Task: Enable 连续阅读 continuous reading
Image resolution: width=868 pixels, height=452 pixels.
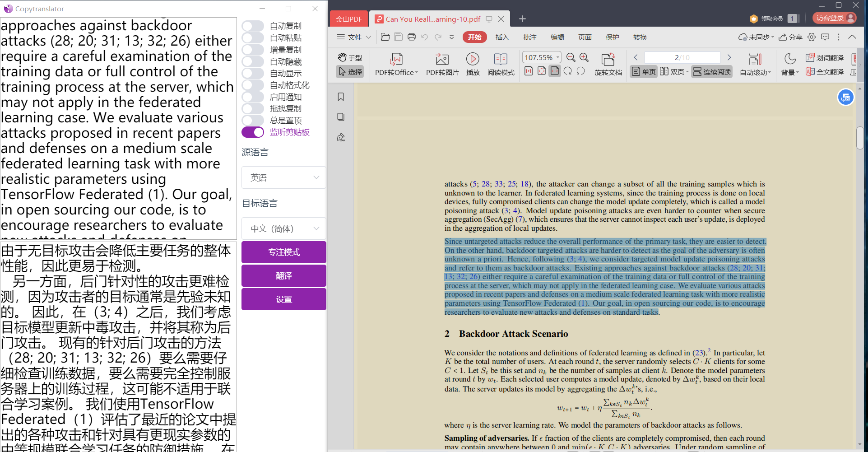Action: coord(712,71)
